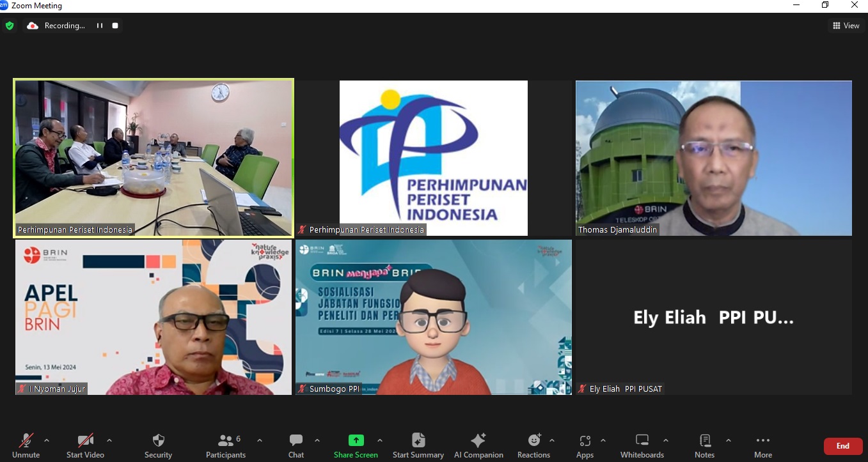Expand the Participants options caret

[259, 440]
